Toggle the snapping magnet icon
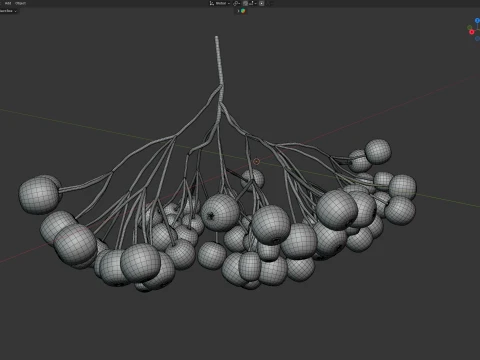This screenshot has width=480, height=360. 245,3
